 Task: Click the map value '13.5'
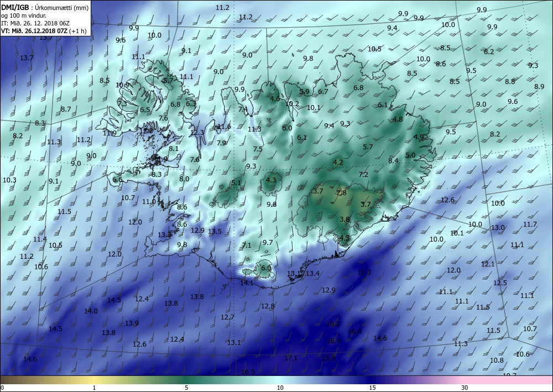click(215, 232)
